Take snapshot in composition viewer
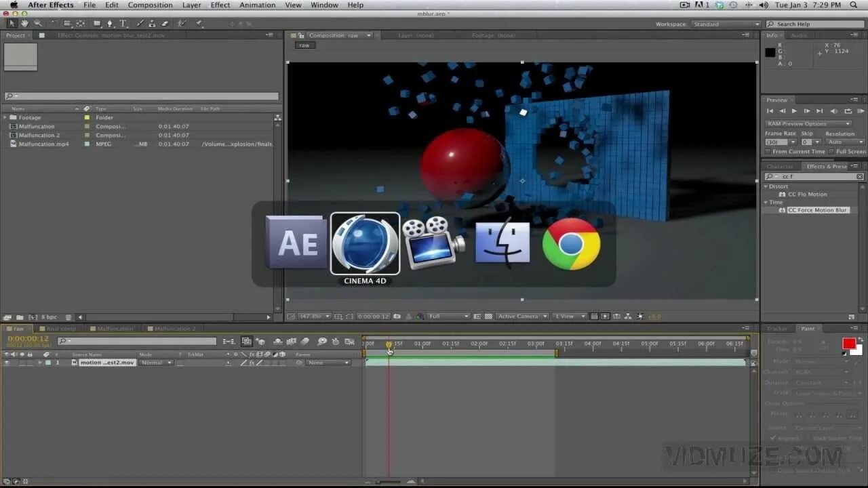This screenshot has width=868, height=488. pyautogui.click(x=396, y=316)
